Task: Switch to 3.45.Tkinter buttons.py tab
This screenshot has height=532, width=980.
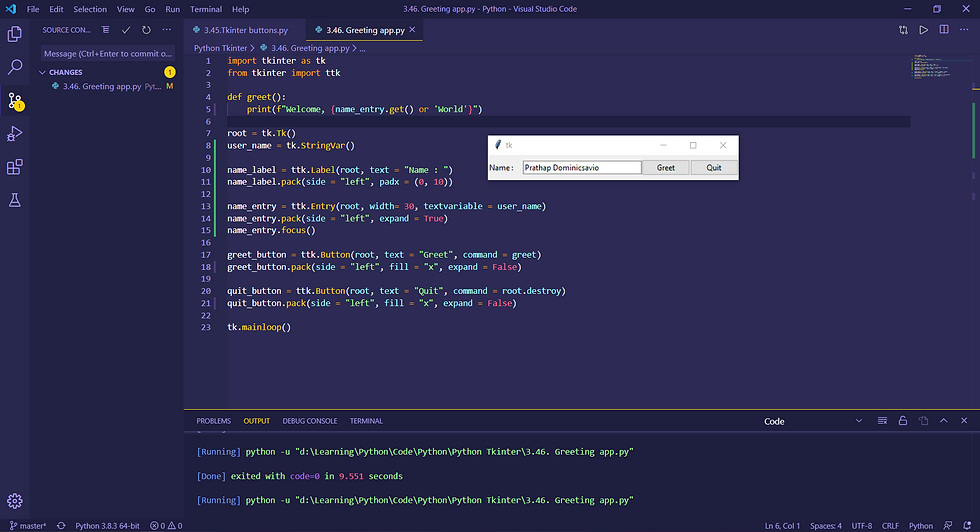Action: pyautogui.click(x=245, y=30)
